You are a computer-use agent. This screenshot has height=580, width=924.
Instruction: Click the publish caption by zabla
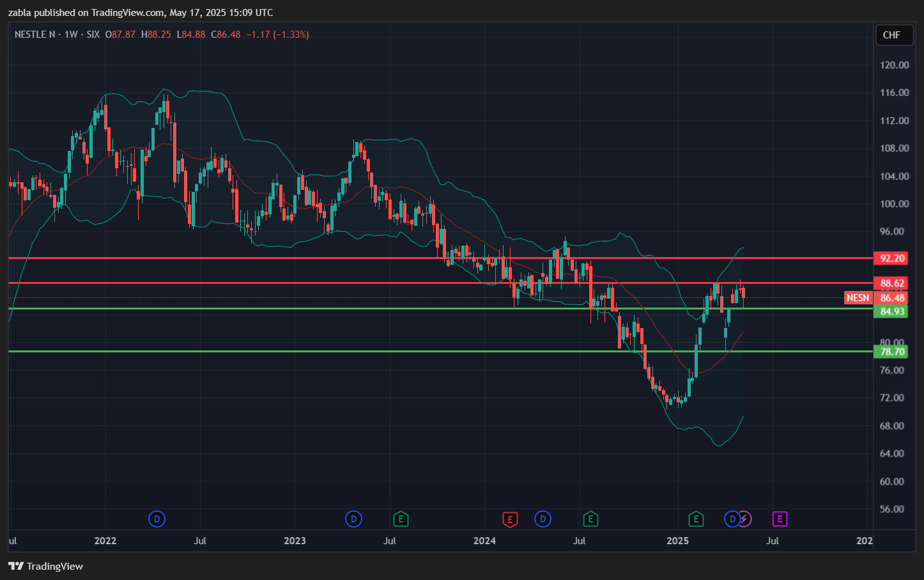point(141,12)
